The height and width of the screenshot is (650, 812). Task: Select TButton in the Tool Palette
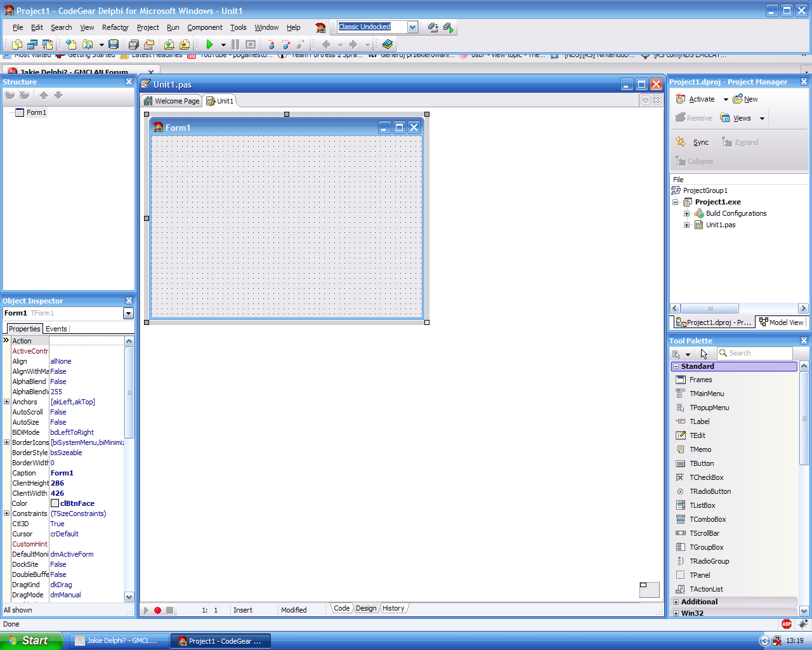702,463
